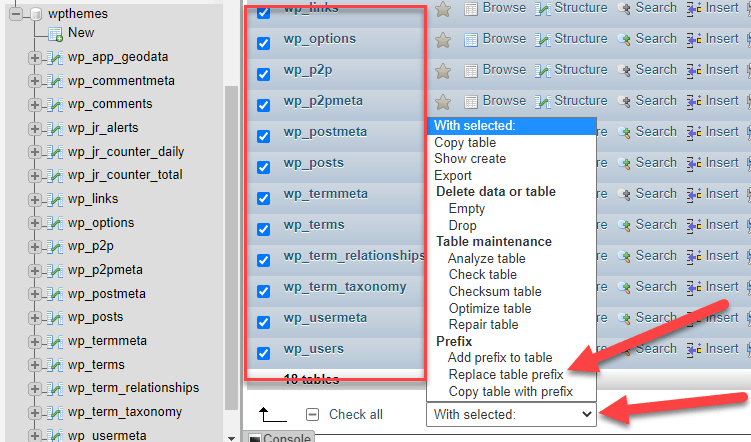
Task: Click Structure icon in wp_options row
Action: (543, 40)
